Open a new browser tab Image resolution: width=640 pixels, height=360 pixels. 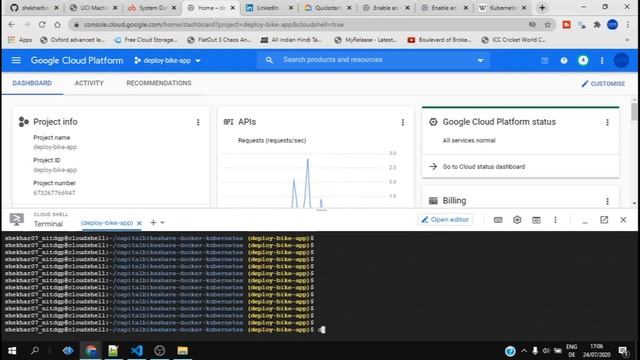(x=542, y=8)
